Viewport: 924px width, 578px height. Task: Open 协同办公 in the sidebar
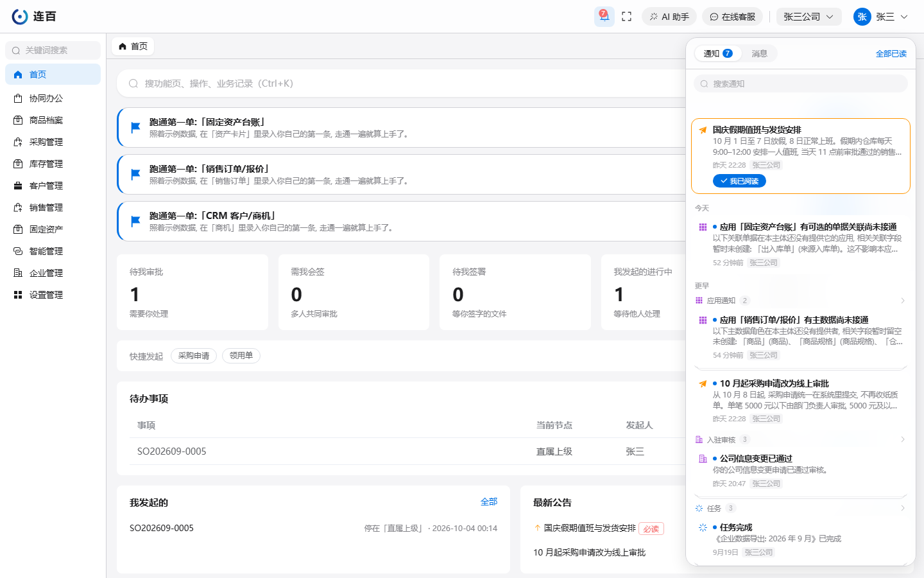[x=53, y=98]
